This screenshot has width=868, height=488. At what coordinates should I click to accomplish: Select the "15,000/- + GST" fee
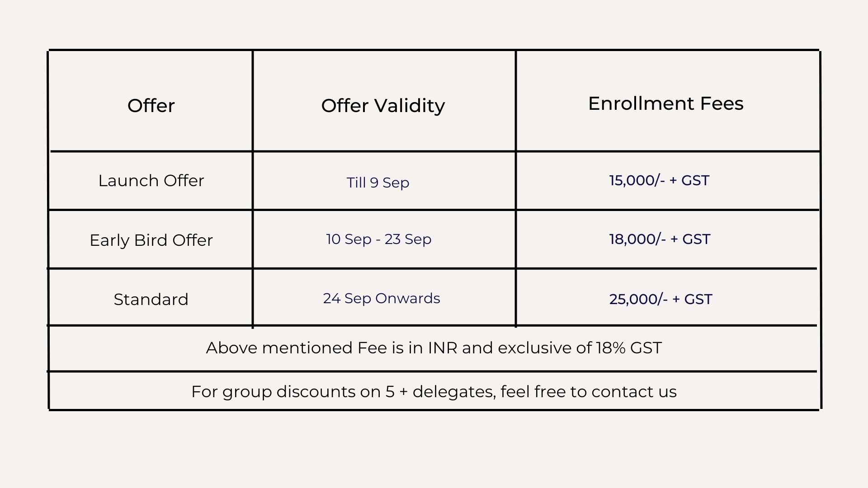(659, 180)
